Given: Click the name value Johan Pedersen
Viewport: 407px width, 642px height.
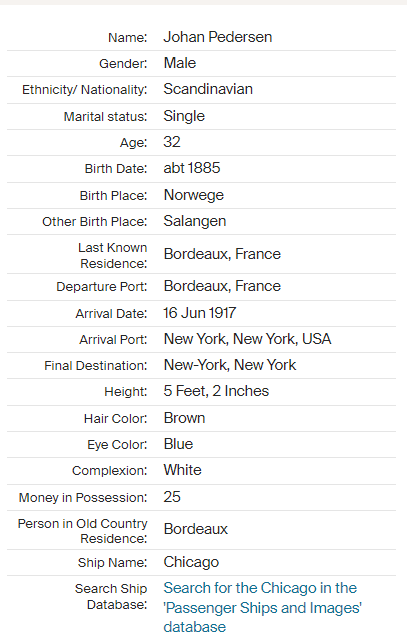Looking at the screenshot, I should [x=217, y=37].
